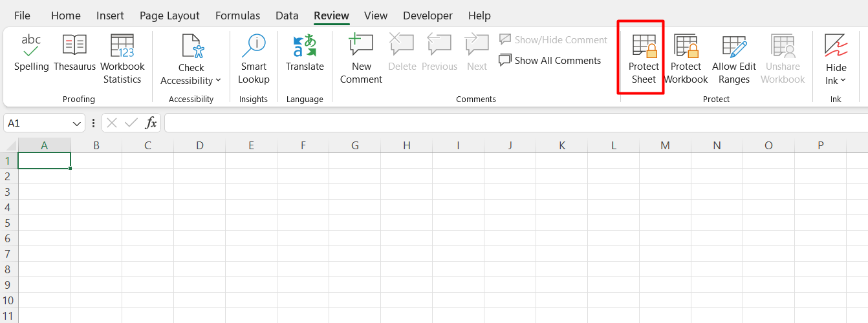Open the Name Box dropdown arrow
Viewport: 868px width, 323px height.
[x=78, y=123]
